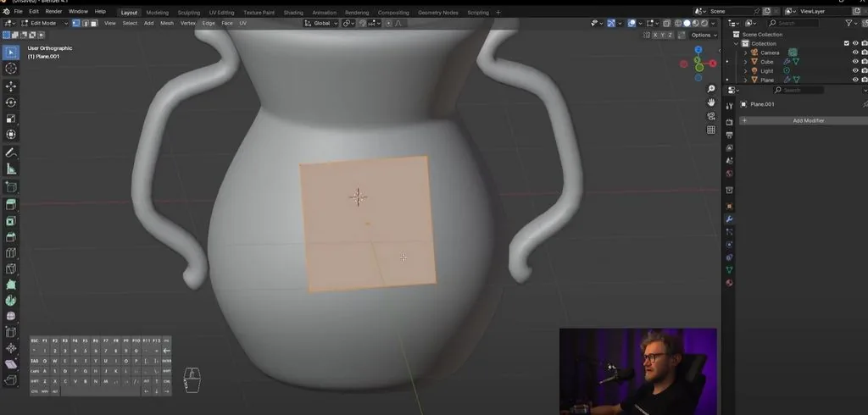Image resolution: width=868 pixels, height=415 pixels.
Task: Select the Rip Region tool
Action: (x=11, y=380)
